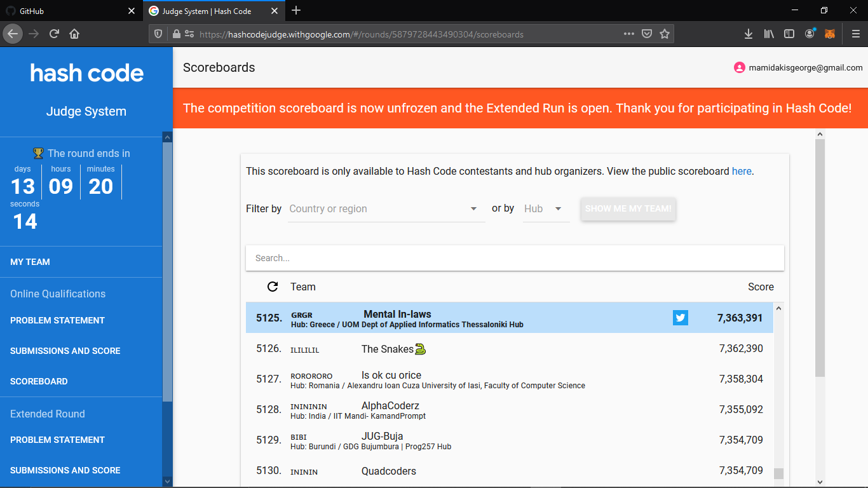Reload the current page

tap(54, 34)
